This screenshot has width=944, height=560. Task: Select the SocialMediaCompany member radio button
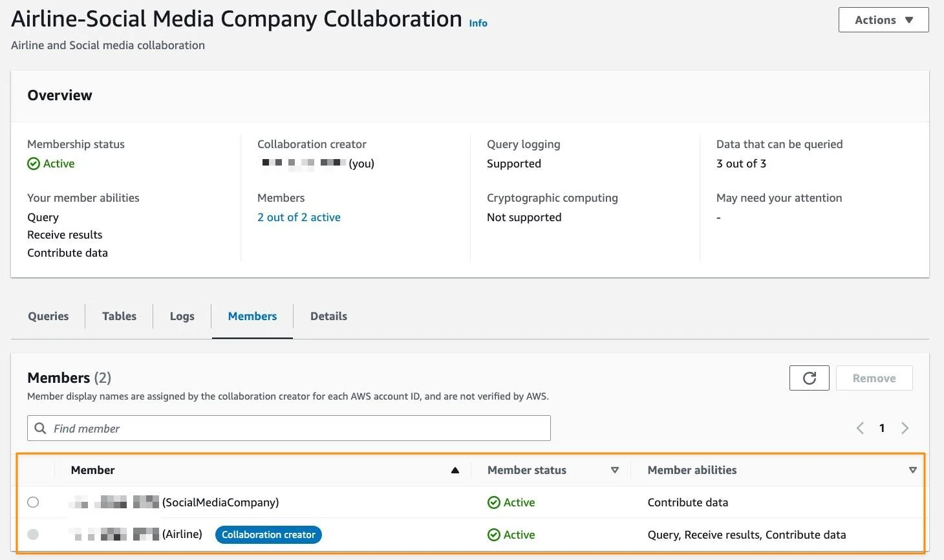(33, 502)
